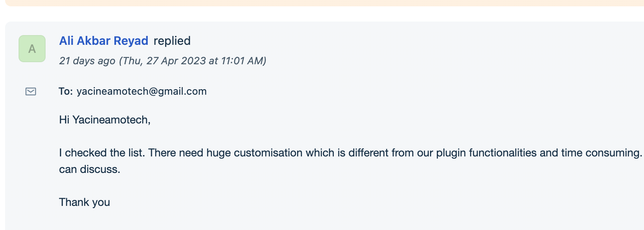This screenshot has width=644, height=230.
Task: Click the word 'replied' beside the name
Action: (x=172, y=41)
